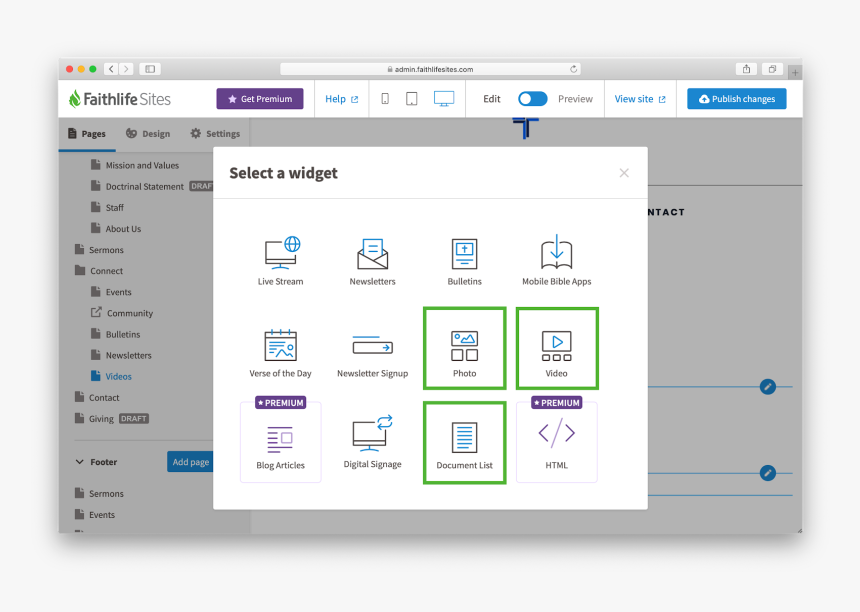The width and height of the screenshot is (860, 612).
Task: Open the Community external link page
Action: pos(122,313)
